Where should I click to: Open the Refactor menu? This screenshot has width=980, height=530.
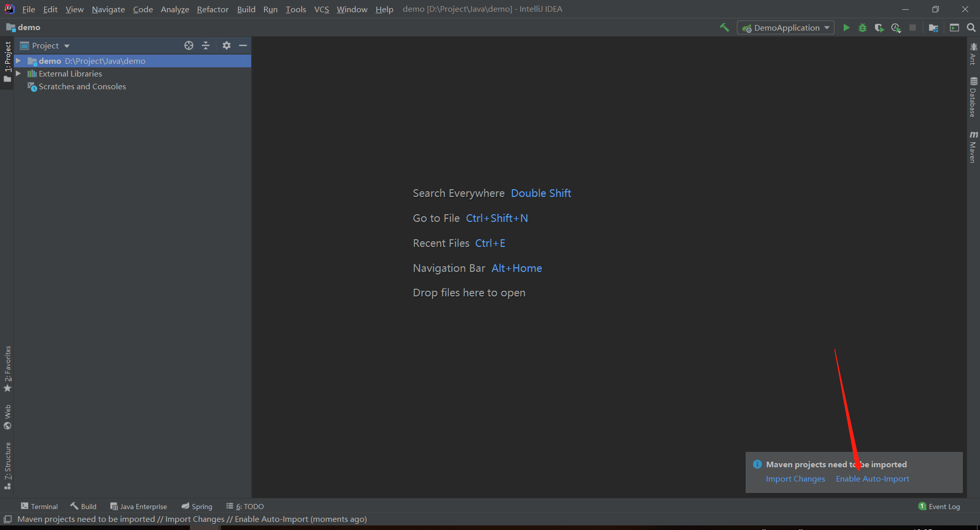[x=213, y=9]
